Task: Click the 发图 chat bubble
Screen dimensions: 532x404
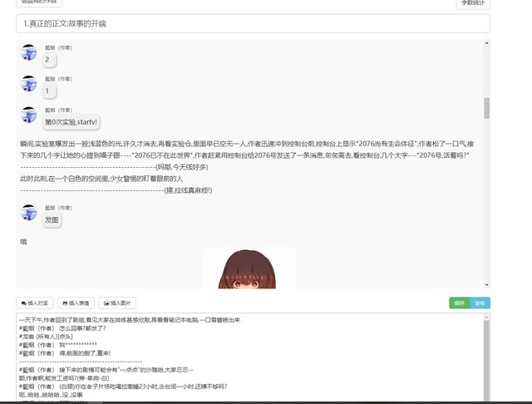Action: (x=52, y=220)
